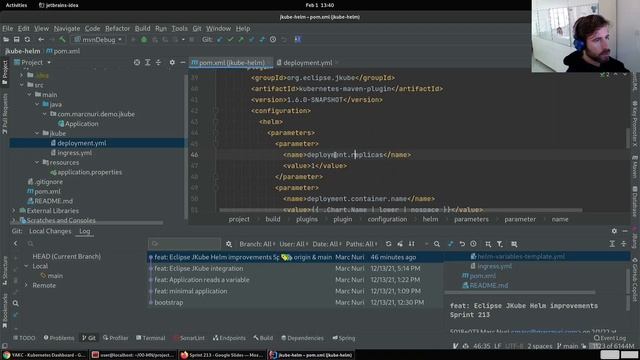This screenshot has width=640, height=360.
Task: Collapse the jkube folder in Project tree
Action: coord(37,133)
